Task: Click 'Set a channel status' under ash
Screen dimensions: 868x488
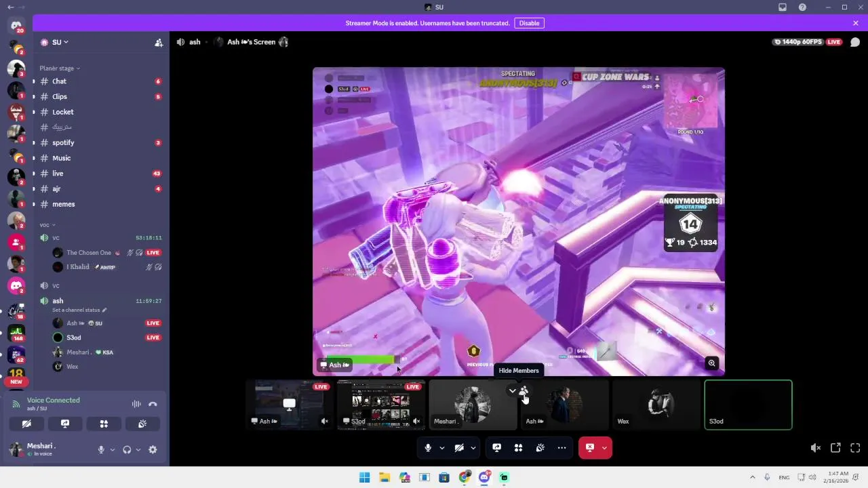Action: click(79, 310)
